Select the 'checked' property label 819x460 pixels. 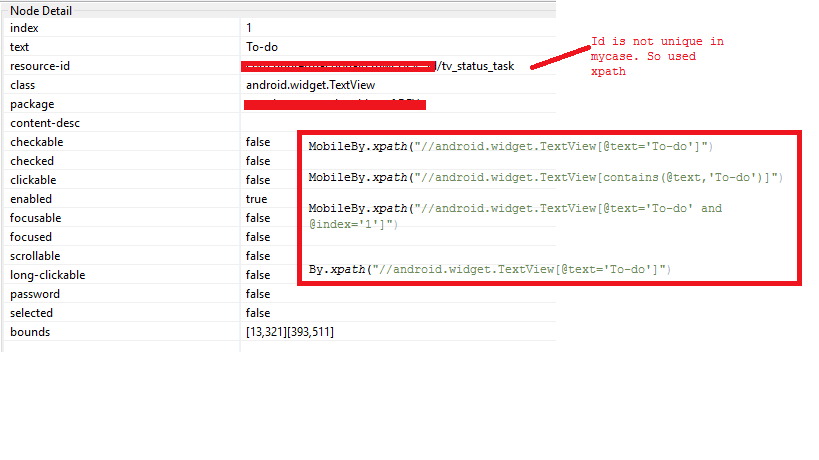32,161
